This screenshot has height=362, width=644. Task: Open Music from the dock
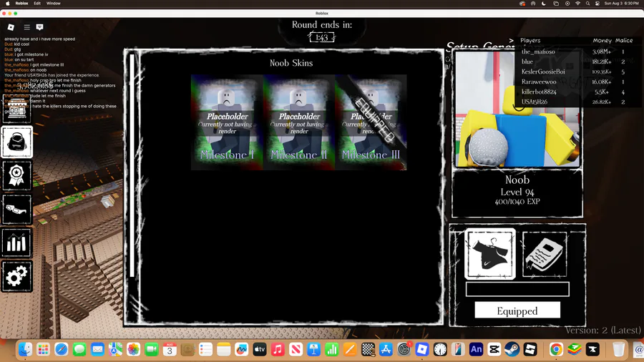278,349
